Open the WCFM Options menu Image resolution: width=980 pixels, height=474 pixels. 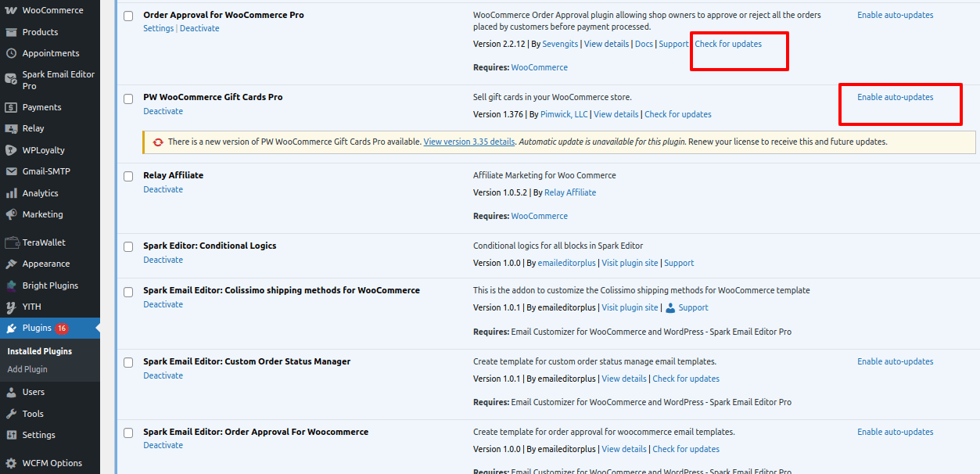pos(52,463)
